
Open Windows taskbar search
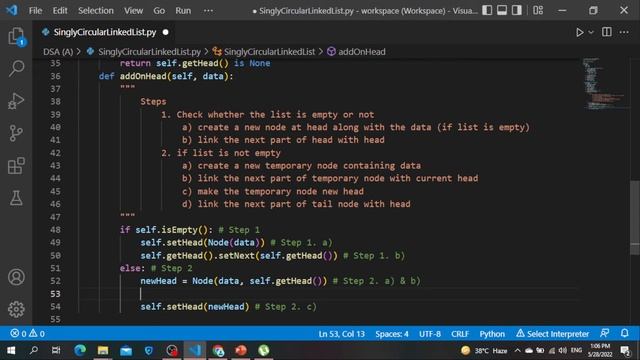point(34,350)
